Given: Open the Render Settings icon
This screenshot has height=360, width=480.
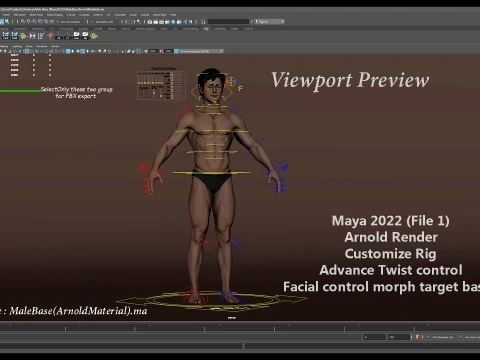Looking at the screenshot, I should [167, 22].
